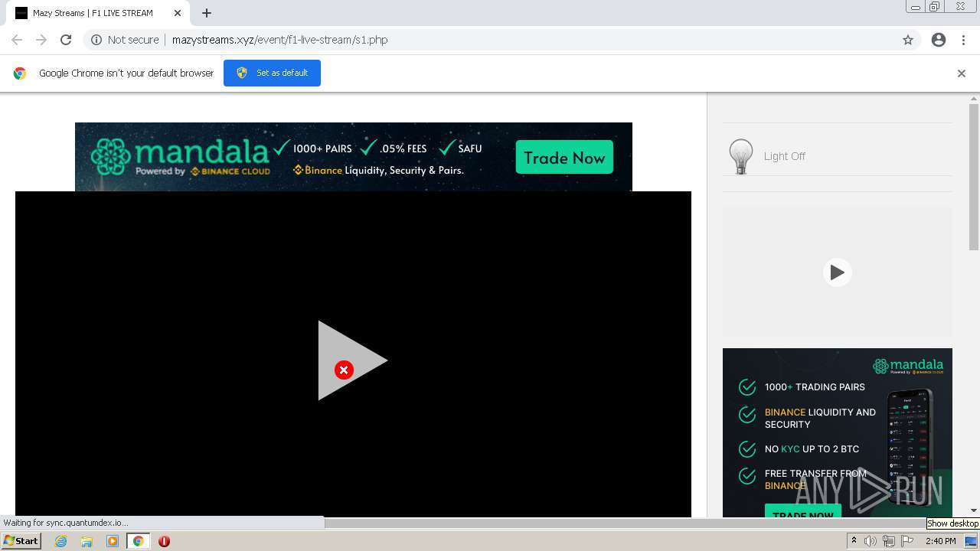The image size is (980, 551).
Task: Click the sidebar mandala logo
Action: click(908, 367)
